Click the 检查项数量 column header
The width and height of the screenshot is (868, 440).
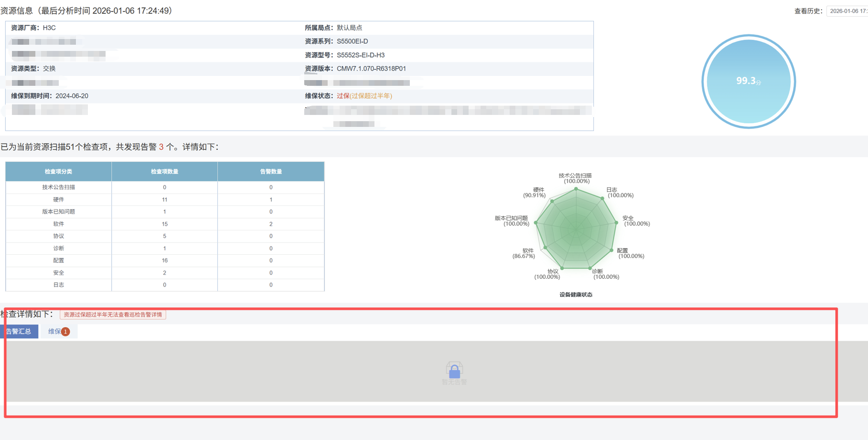(x=164, y=172)
